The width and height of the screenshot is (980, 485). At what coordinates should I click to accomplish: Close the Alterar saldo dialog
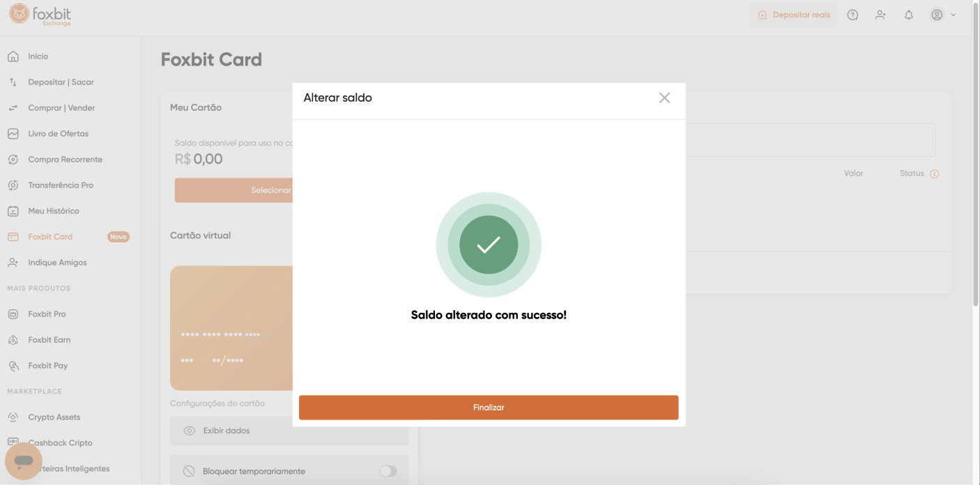pos(664,98)
